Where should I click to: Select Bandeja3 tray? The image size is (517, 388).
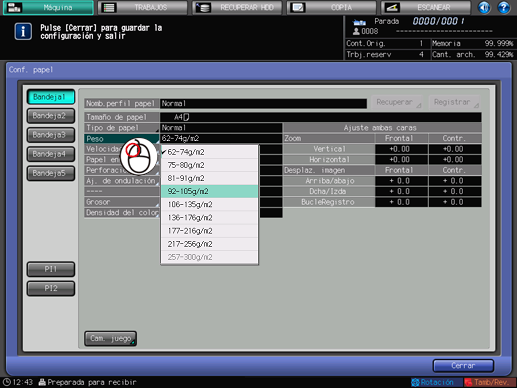pos(51,135)
